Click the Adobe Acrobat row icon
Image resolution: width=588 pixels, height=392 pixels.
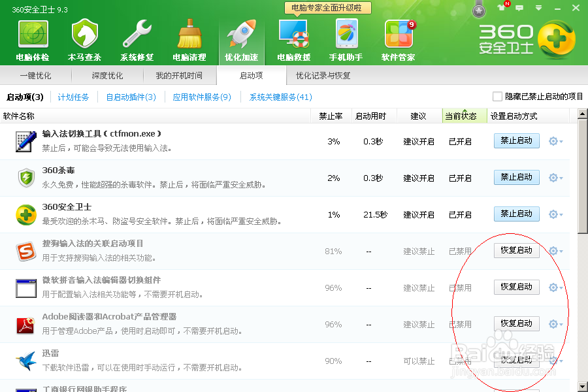pyautogui.click(x=25, y=325)
